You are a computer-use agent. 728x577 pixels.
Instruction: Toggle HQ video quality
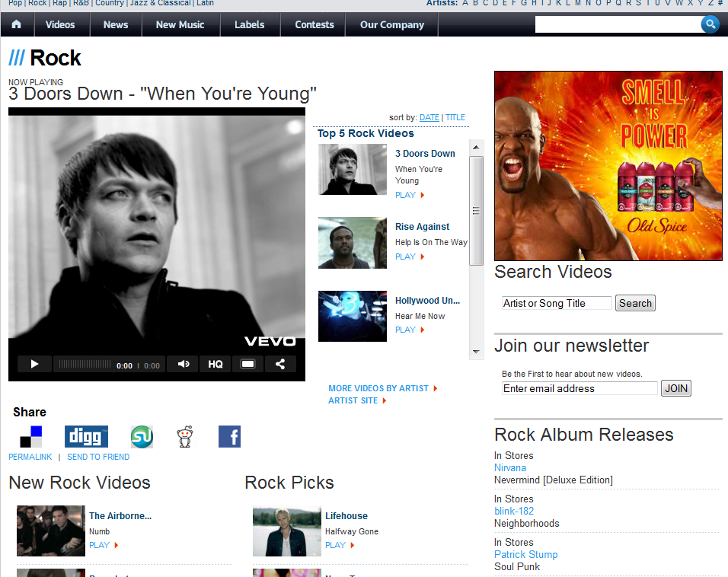[x=215, y=364]
